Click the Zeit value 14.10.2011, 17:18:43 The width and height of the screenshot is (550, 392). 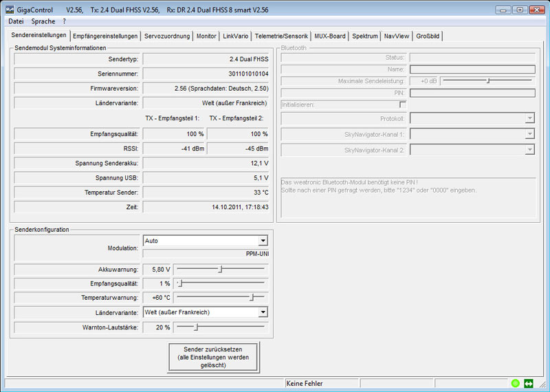[240, 207]
